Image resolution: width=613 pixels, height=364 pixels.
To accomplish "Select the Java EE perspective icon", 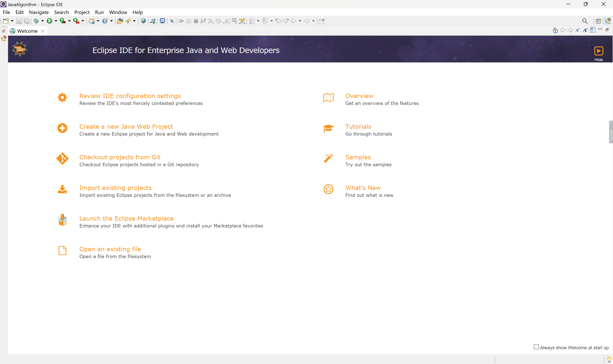I will 608,21.
